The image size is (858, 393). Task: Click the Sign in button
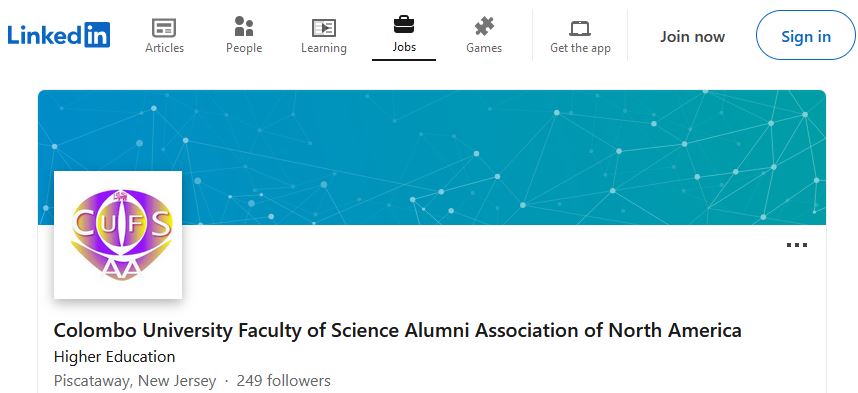806,35
